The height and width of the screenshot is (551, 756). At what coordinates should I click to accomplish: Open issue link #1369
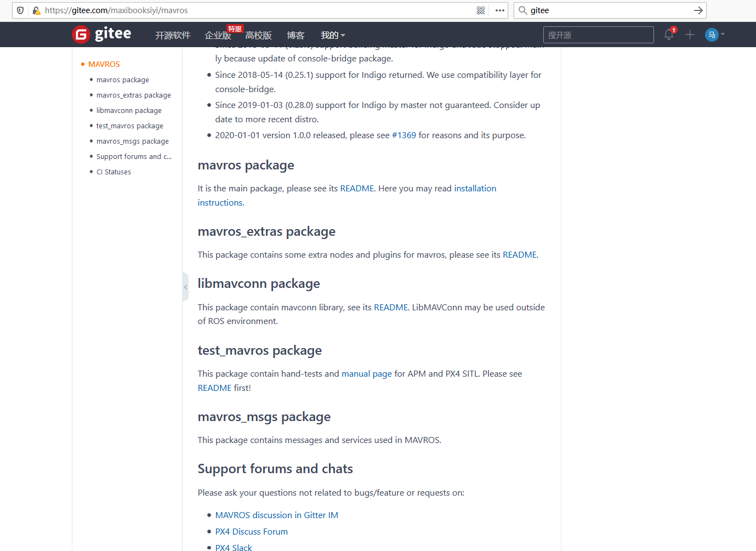[404, 135]
